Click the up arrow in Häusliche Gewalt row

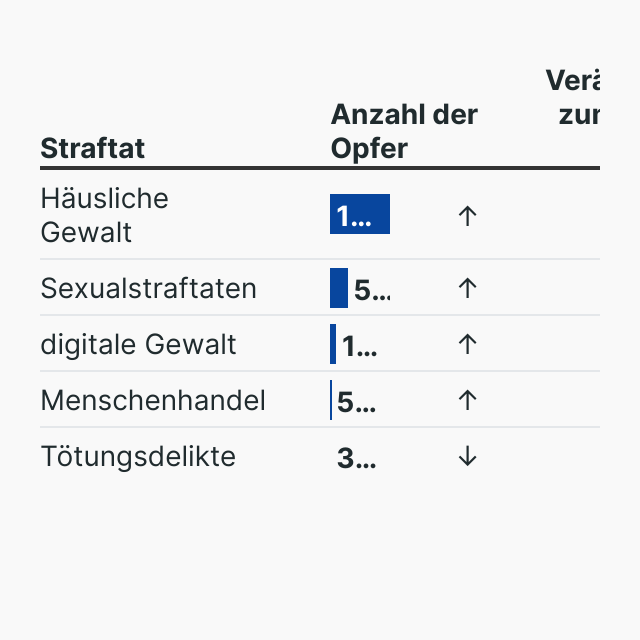[x=467, y=216]
